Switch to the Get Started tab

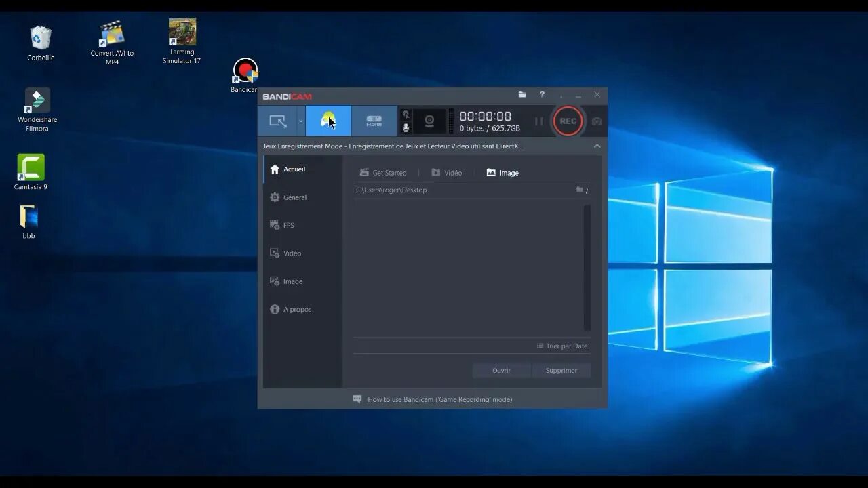pos(383,173)
